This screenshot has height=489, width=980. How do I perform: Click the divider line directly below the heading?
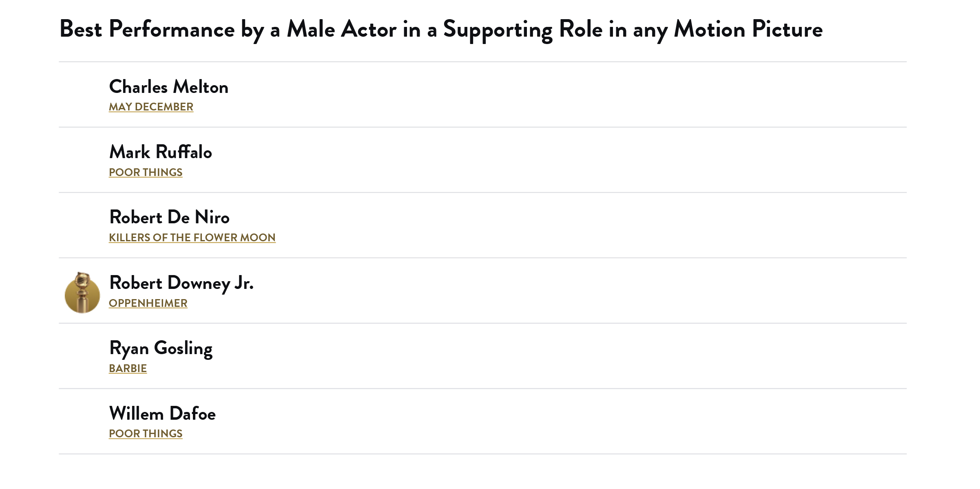tap(482, 62)
